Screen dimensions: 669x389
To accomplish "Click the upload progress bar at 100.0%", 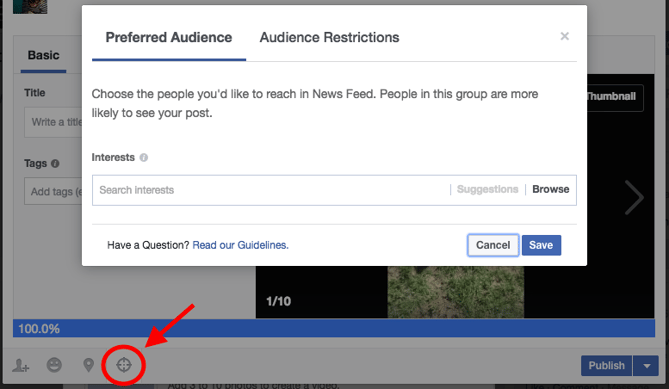I will pyautogui.click(x=334, y=328).
